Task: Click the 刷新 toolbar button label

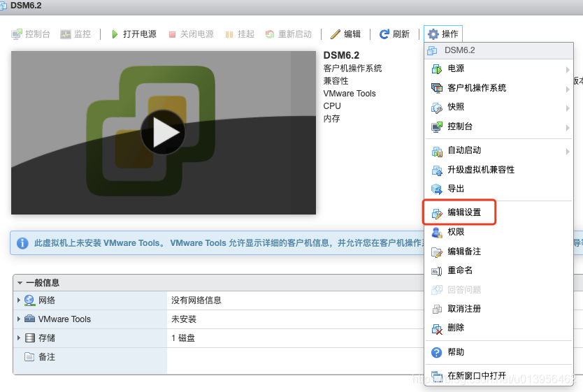Action: point(401,34)
